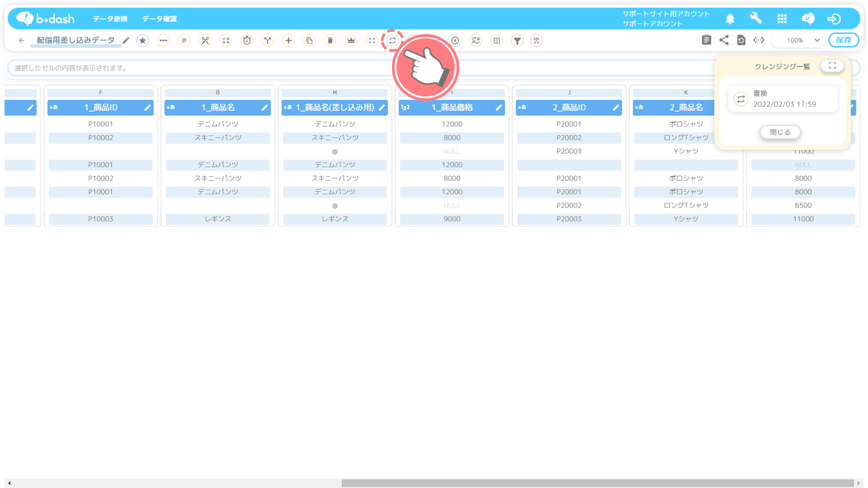Click the boxed zero icon

coord(497,40)
